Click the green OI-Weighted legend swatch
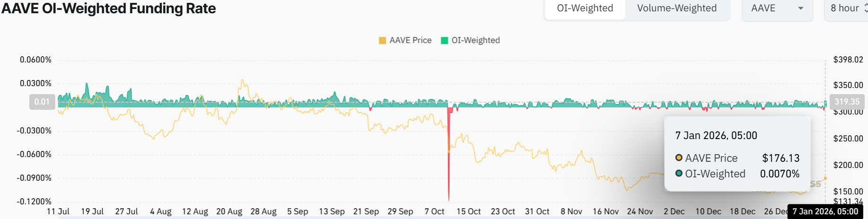 [444, 41]
